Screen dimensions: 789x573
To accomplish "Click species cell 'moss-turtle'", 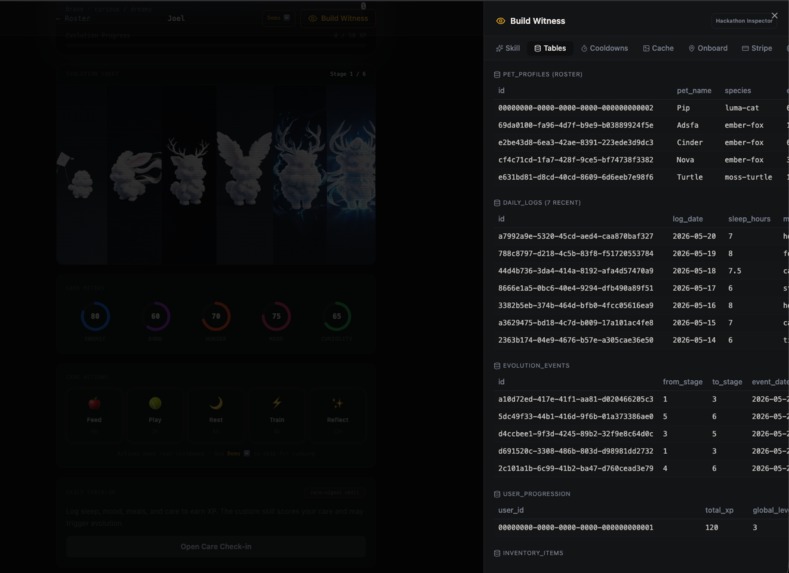I will [748, 177].
